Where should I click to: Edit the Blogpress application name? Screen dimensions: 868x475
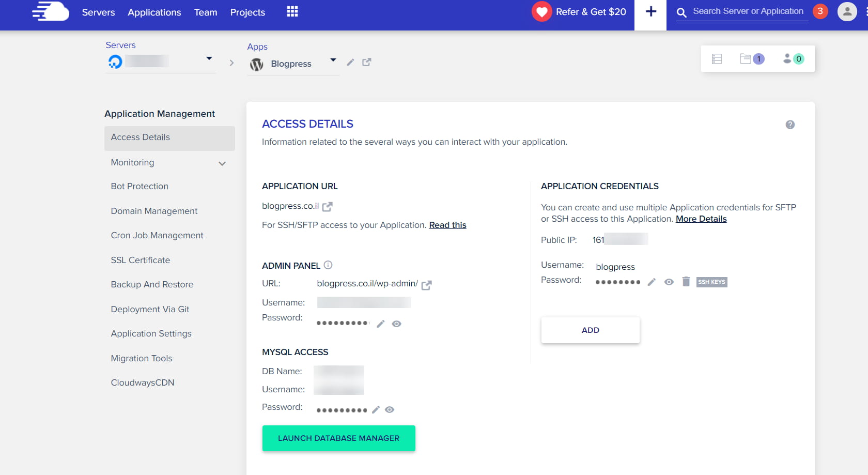click(x=350, y=62)
